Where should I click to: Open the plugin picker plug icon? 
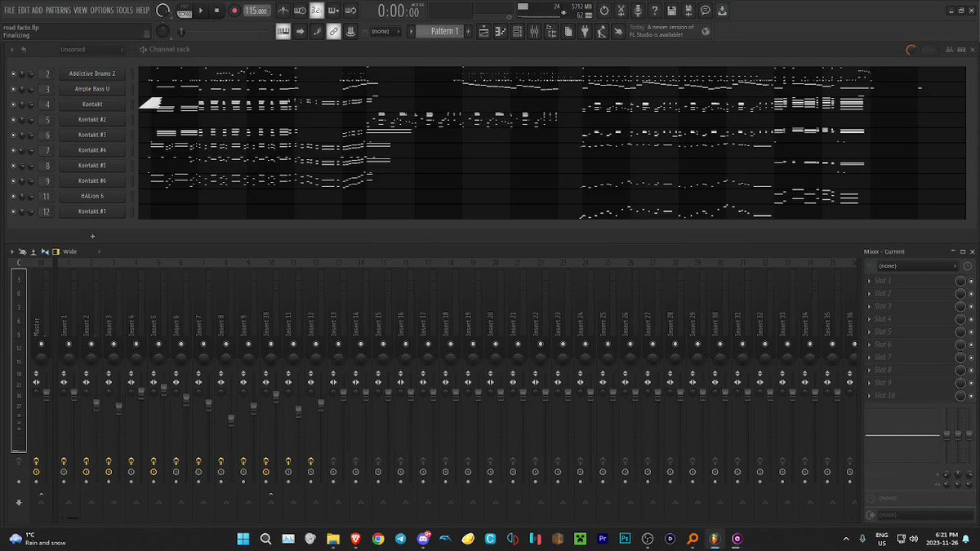(585, 31)
